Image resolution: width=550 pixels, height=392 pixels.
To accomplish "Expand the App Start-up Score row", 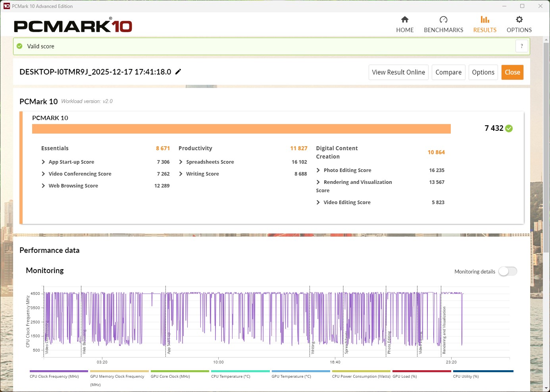I will (43, 162).
